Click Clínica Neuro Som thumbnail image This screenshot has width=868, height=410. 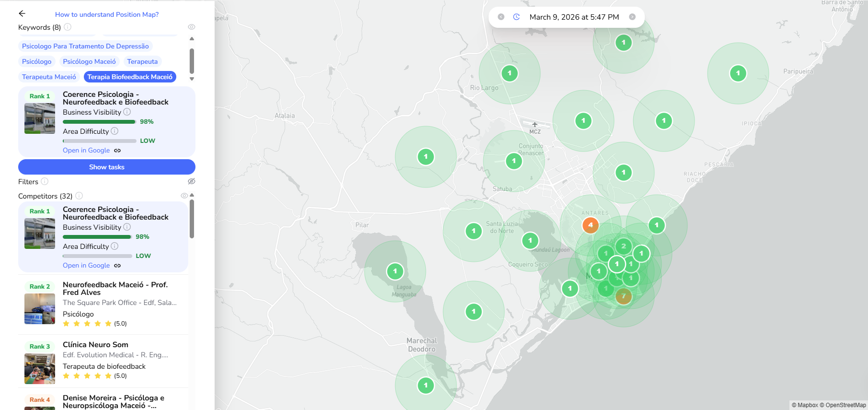click(40, 369)
